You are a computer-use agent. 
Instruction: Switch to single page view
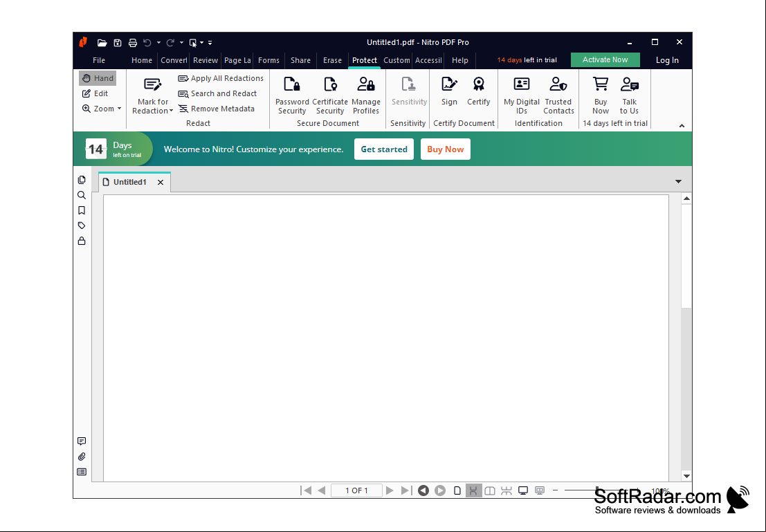[457, 490]
